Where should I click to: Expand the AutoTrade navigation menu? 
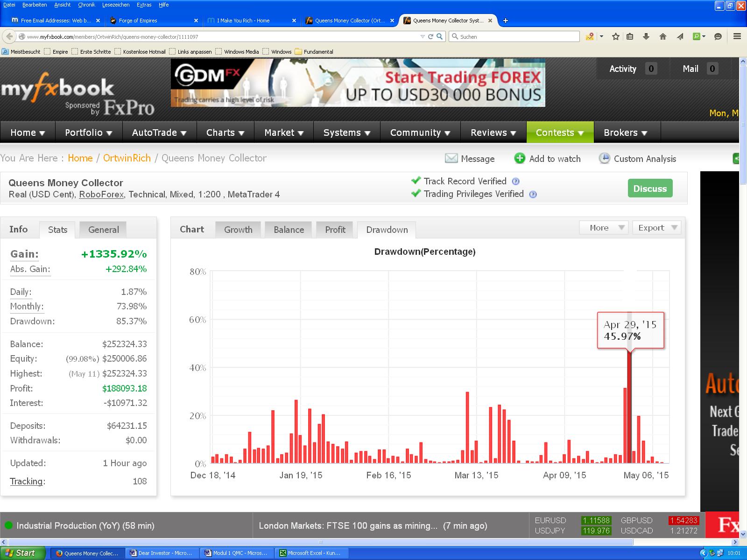click(159, 133)
